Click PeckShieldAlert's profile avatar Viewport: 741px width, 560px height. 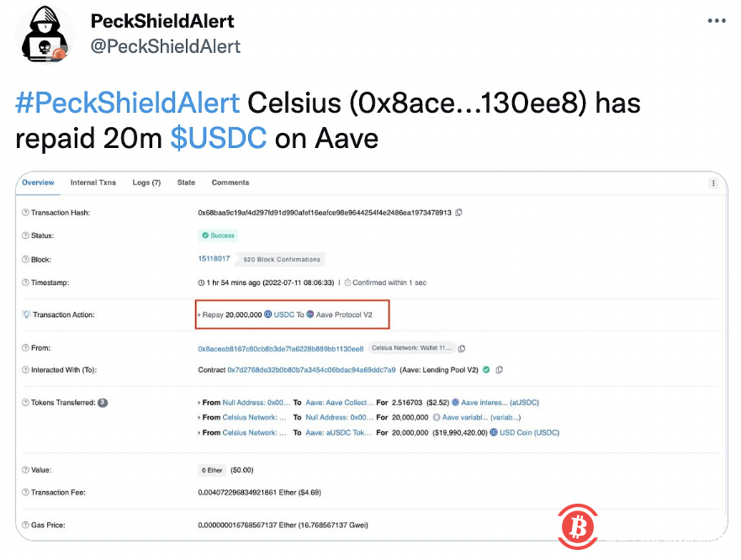point(44,34)
